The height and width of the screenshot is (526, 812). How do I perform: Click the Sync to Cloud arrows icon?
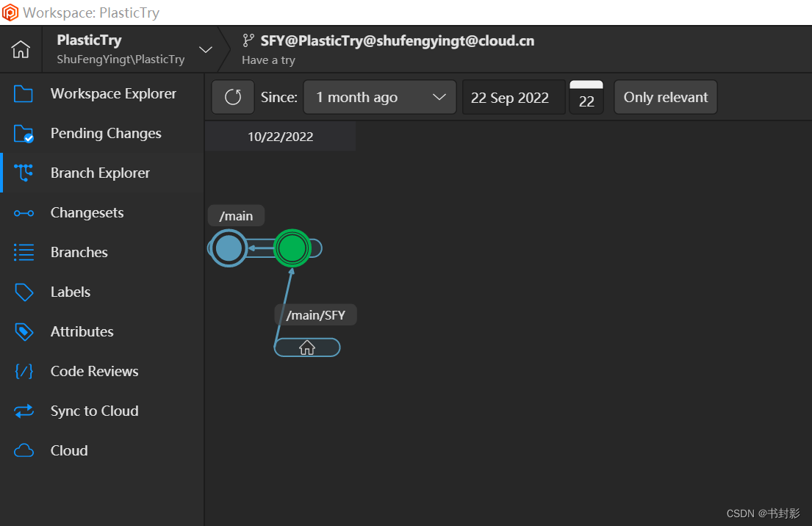click(x=24, y=411)
